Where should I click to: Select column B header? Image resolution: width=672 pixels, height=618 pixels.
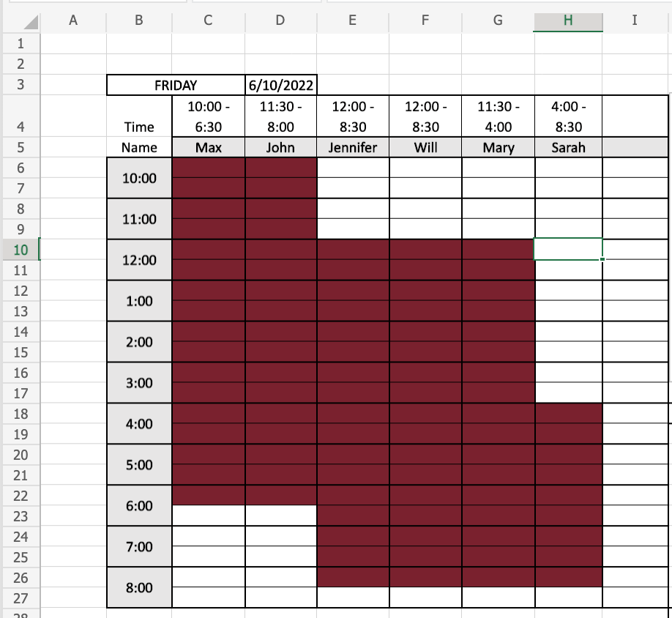pyautogui.click(x=139, y=21)
